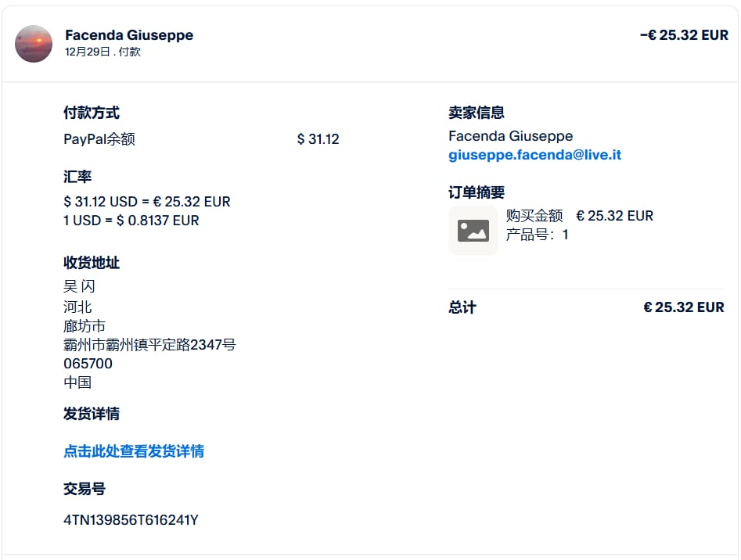Select transaction ID 4TN139856T616241Y
The image size is (741, 560).
pos(131,519)
